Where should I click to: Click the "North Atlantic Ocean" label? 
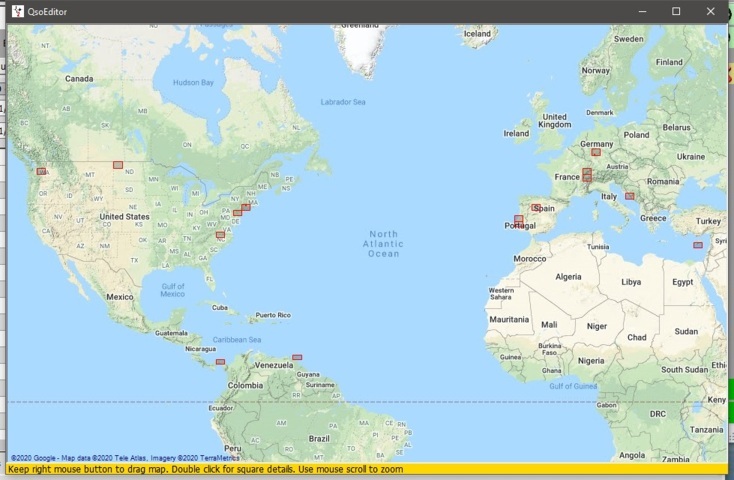[x=383, y=244]
